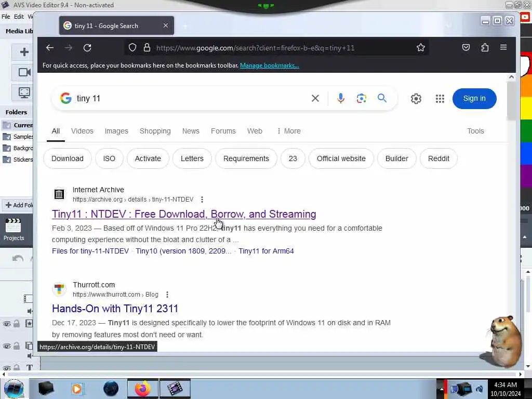Viewport: 532px width, 399px height.
Task: Open the Firefox extensions puzzle icon
Action: click(485, 47)
